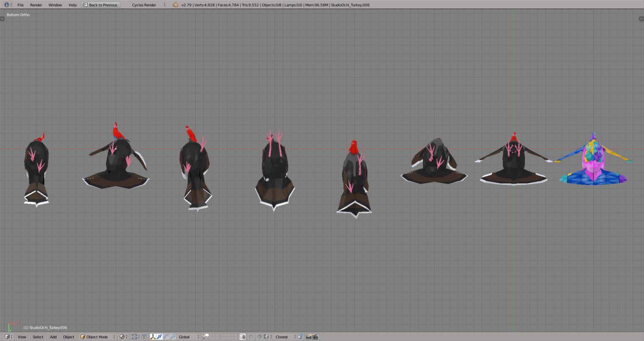This screenshot has height=341, width=644.
Task: Toggle proportional editing off
Action: (x=251, y=336)
